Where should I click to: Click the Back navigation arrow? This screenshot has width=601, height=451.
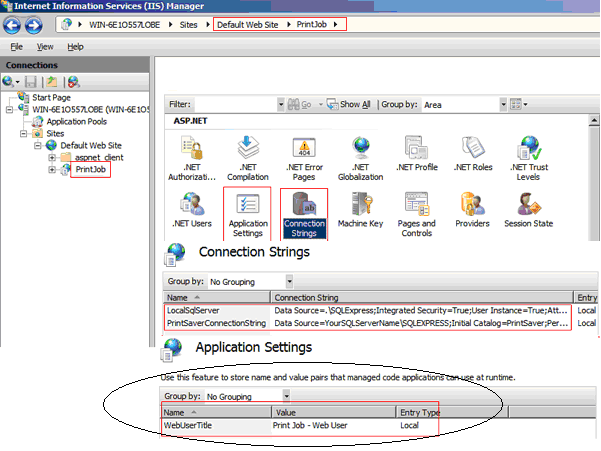pos(12,25)
